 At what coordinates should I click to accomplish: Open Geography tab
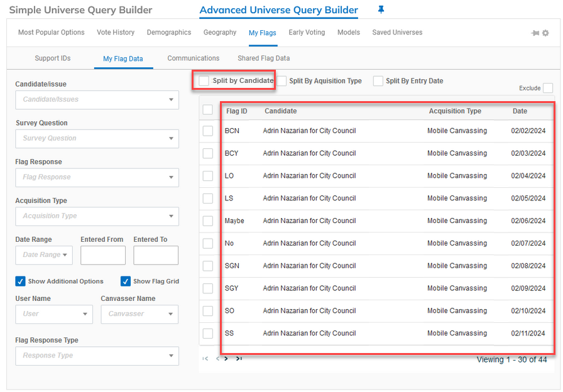click(x=220, y=32)
